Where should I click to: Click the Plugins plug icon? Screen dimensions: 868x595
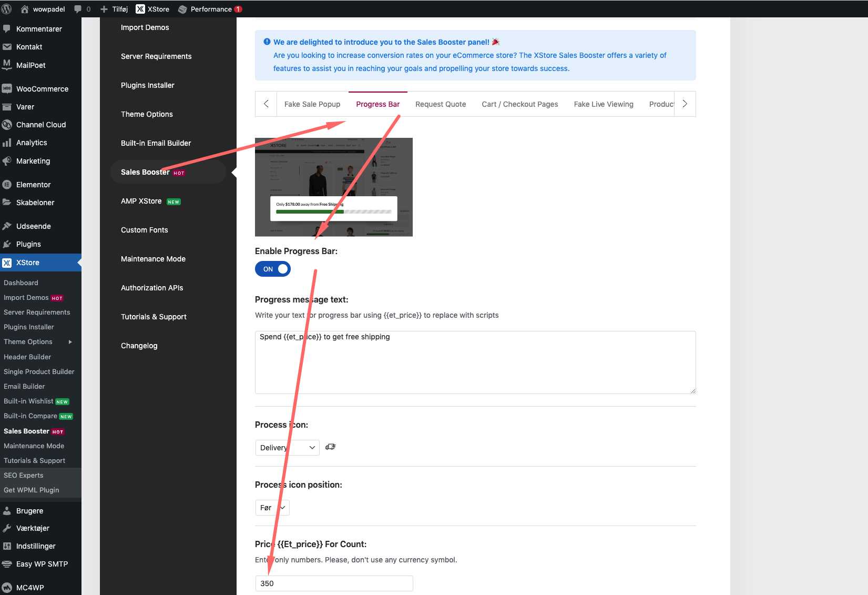[x=7, y=244]
